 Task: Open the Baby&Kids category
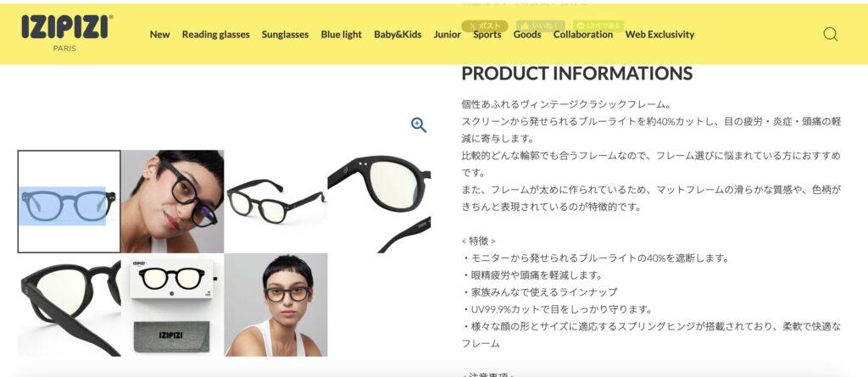click(398, 35)
